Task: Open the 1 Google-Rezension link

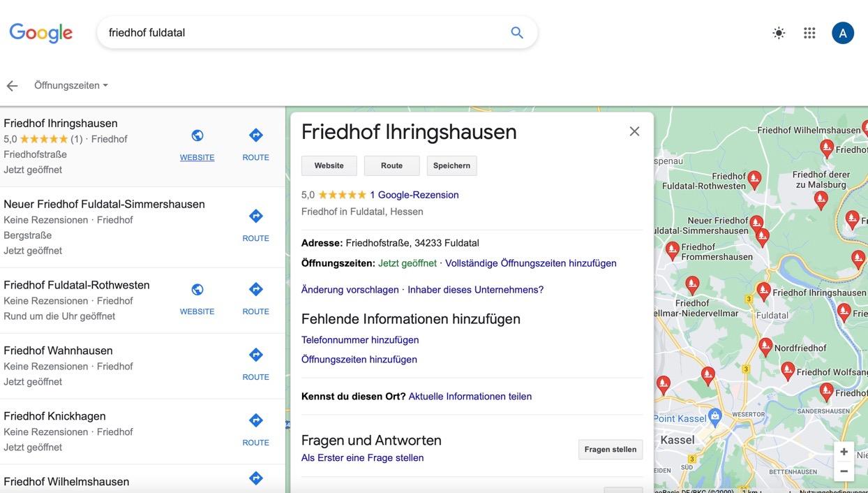Action: pos(414,195)
